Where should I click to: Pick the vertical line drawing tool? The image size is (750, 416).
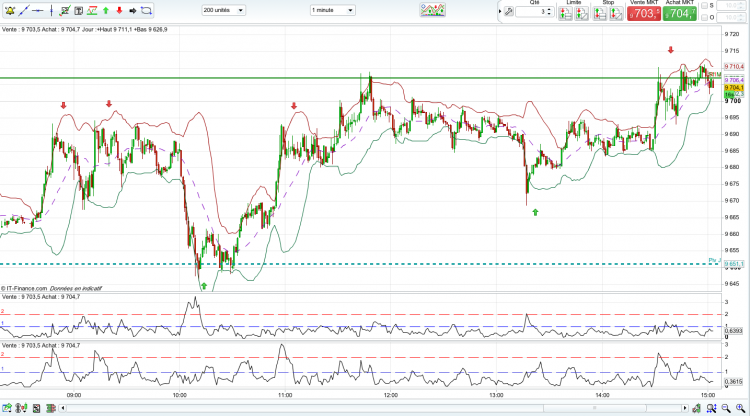click(x=51, y=10)
